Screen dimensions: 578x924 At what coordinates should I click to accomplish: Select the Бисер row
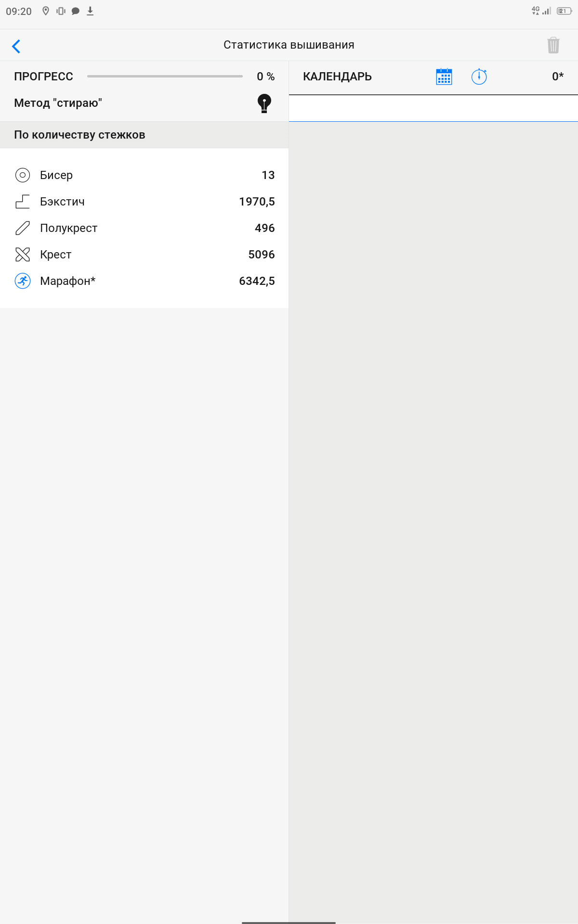pos(144,175)
